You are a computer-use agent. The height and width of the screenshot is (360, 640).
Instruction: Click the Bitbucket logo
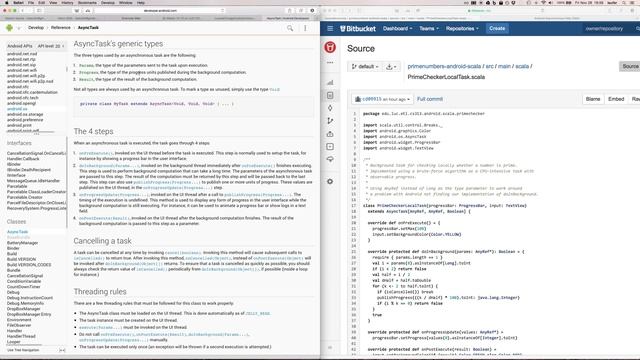point(358,29)
